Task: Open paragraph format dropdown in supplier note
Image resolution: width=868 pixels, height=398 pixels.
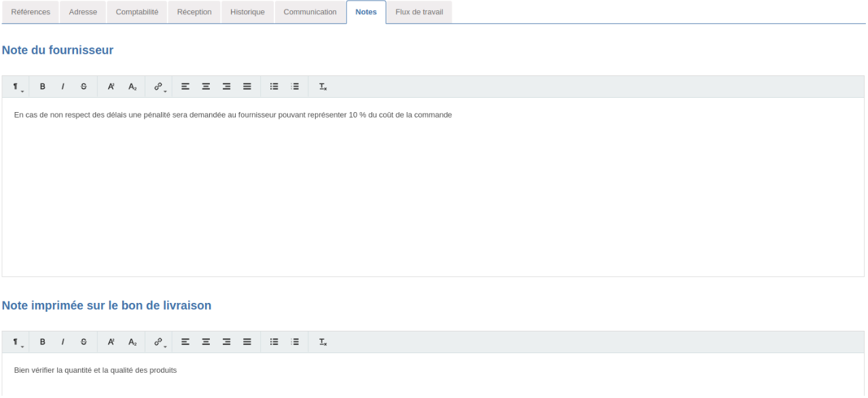Action: pos(16,87)
